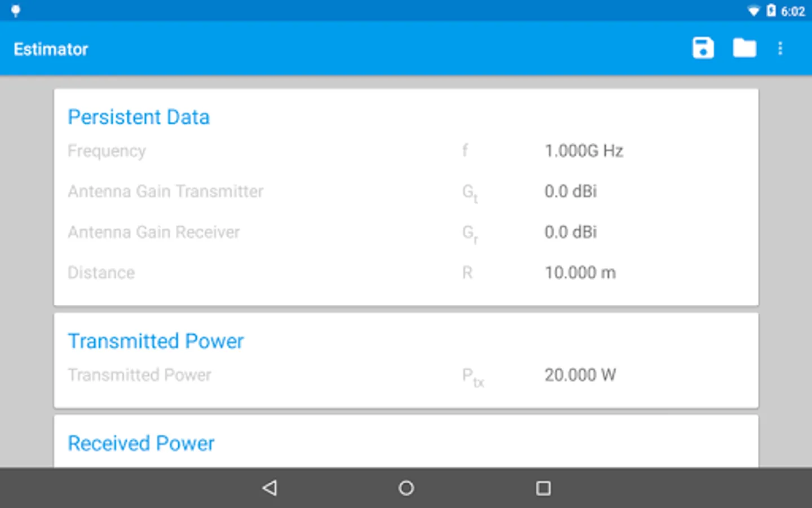
Task: Tap the Ptx symbol
Action: (473, 377)
